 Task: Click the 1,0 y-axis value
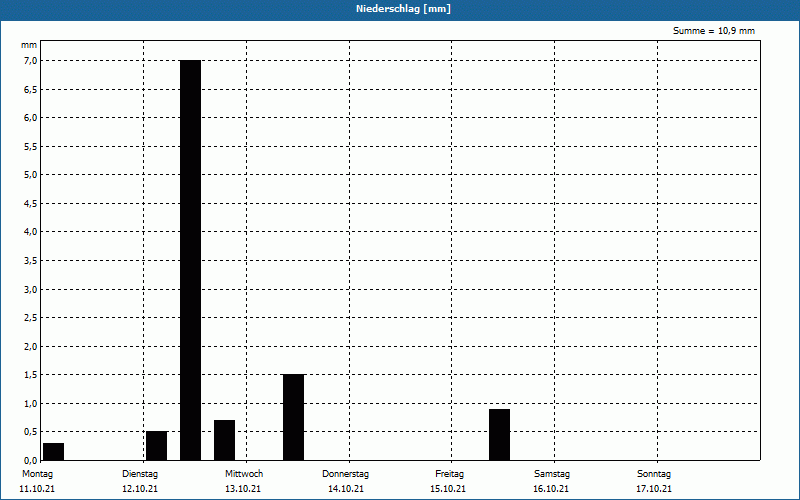pyautogui.click(x=31, y=404)
